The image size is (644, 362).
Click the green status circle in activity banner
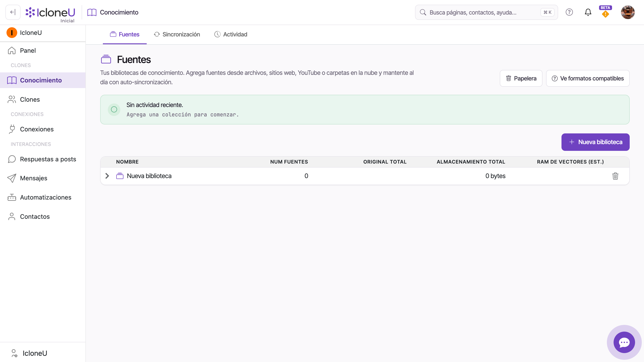[114, 109]
